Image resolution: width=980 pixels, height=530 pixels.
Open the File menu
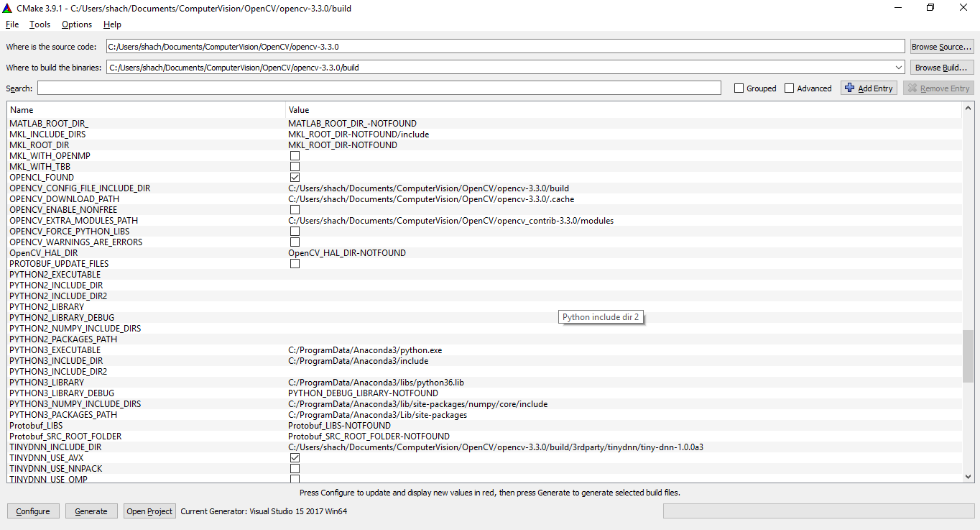(11, 24)
